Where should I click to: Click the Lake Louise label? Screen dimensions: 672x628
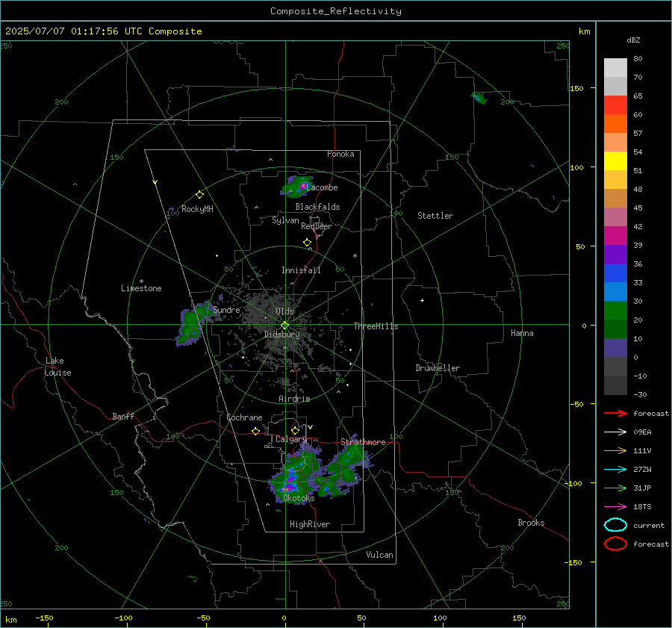[x=57, y=367]
